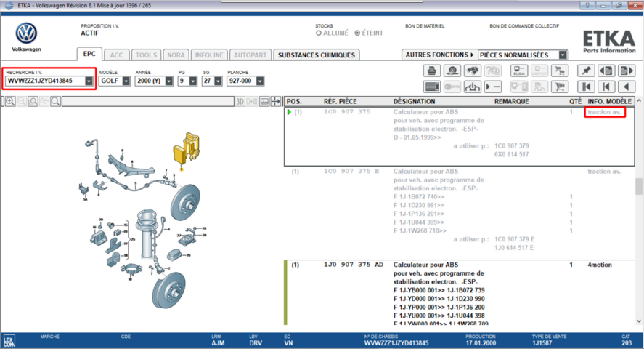Click the DÉSIGNATION column header
This screenshot has height=349, width=644.
click(414, 101)
